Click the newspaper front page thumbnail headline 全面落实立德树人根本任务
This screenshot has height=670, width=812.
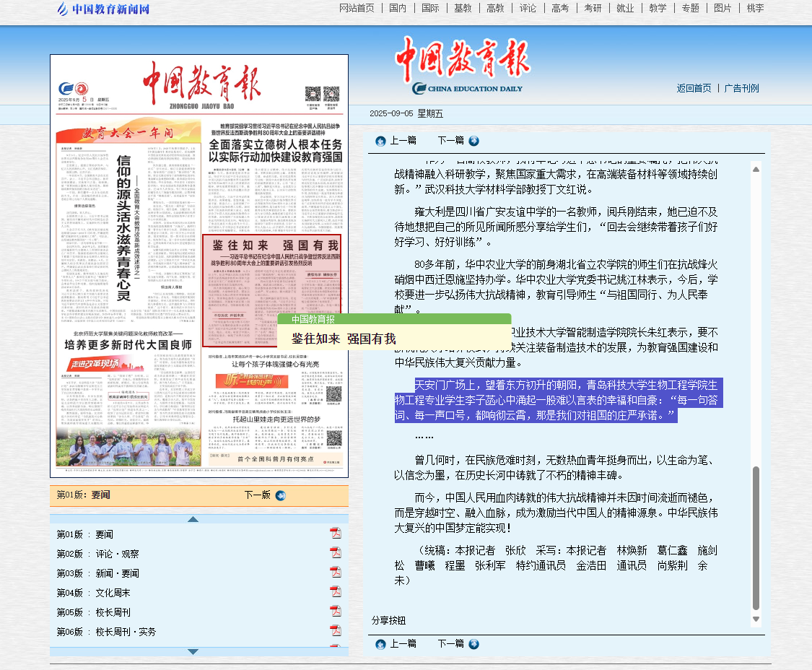(x=274, y=149)
